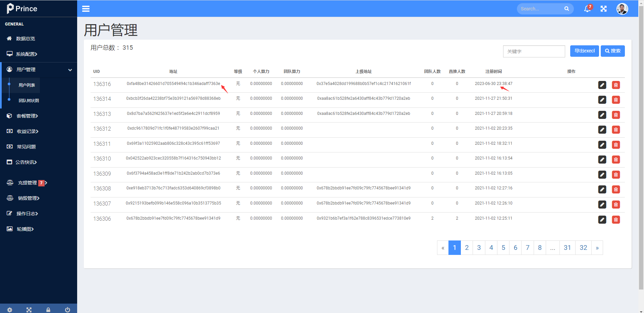Viewport: 644px width, 313px height.
Task: Go to page 2 in pagination
Action: click(467, 248)
